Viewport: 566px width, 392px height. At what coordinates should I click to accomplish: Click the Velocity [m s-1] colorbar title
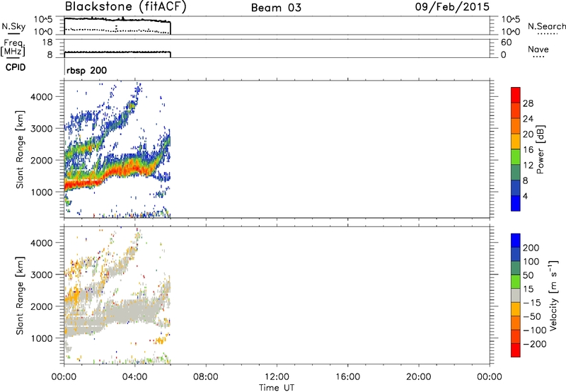coord(553,296)
